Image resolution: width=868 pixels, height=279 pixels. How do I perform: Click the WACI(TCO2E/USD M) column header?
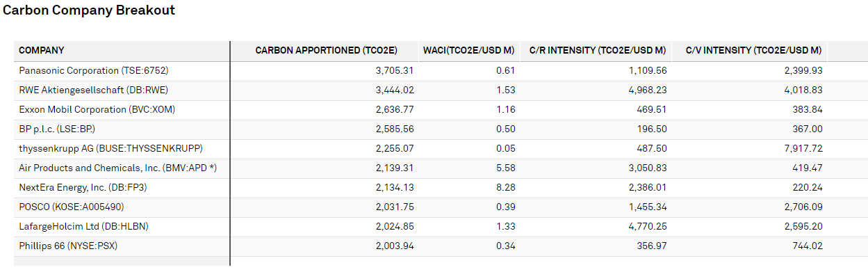(x=468, y=51)
